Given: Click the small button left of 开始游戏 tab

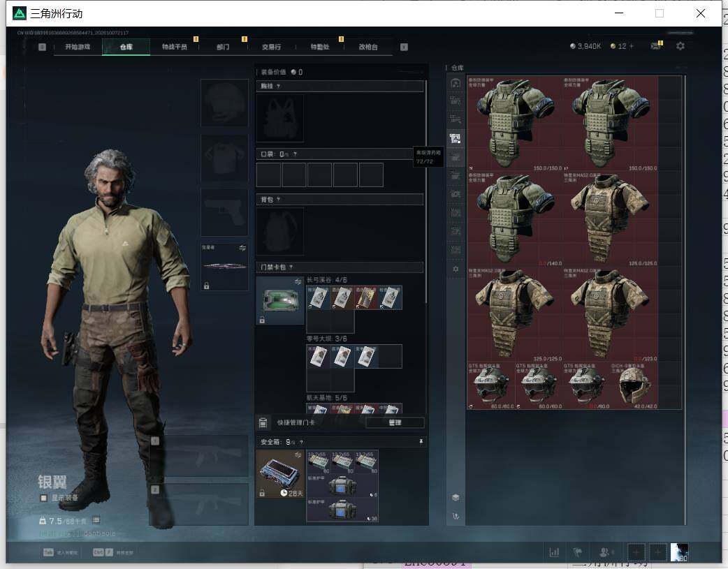Looking at the screenshot, I should pos(42,47).
